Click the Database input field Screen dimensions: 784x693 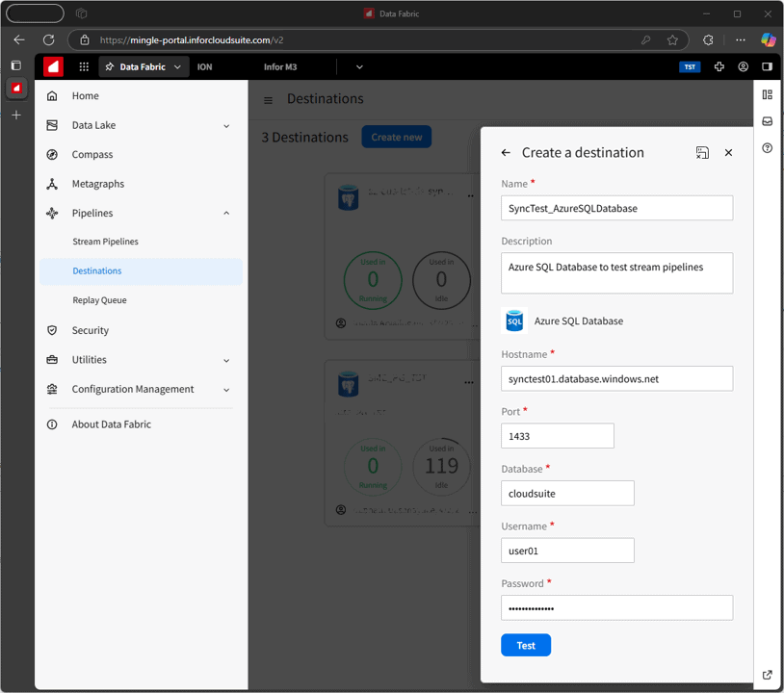point(567,494)
